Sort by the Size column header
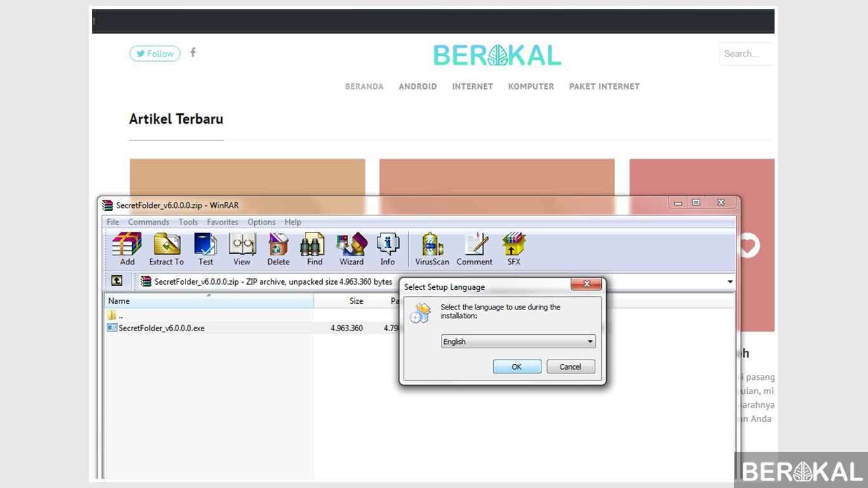Screen dimensions: 868x488 [x=340, y=301]
